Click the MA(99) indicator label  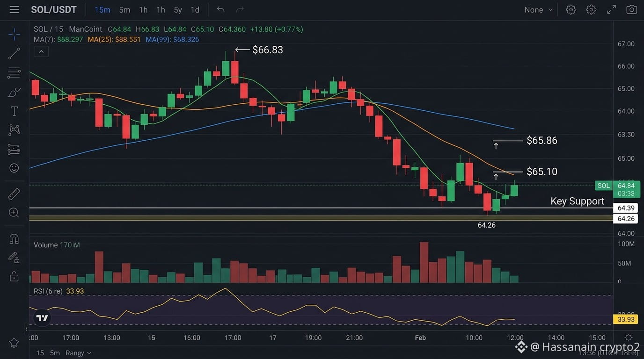pyautogui.click(x=172, y=39)
